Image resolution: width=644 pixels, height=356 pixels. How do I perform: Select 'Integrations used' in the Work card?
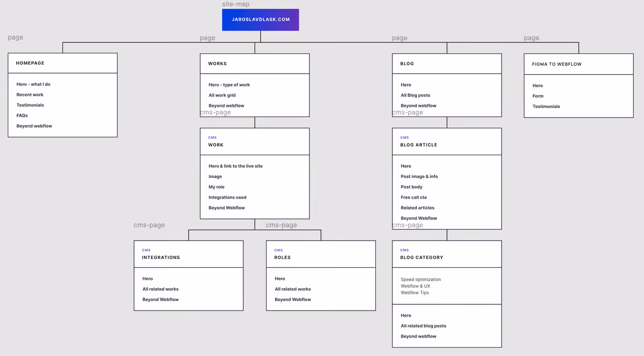point(228,197)
